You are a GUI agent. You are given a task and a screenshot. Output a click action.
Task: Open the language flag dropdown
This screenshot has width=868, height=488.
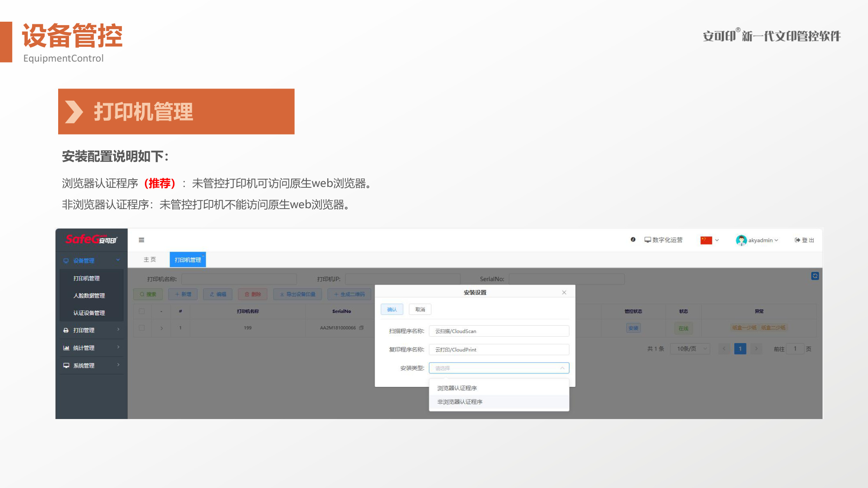point(710,240)
